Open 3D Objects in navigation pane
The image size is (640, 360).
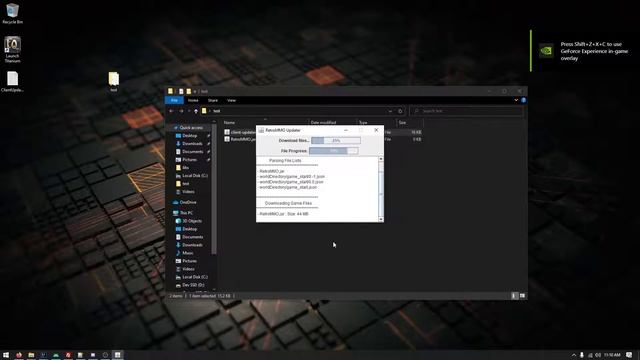pos(192,221)
